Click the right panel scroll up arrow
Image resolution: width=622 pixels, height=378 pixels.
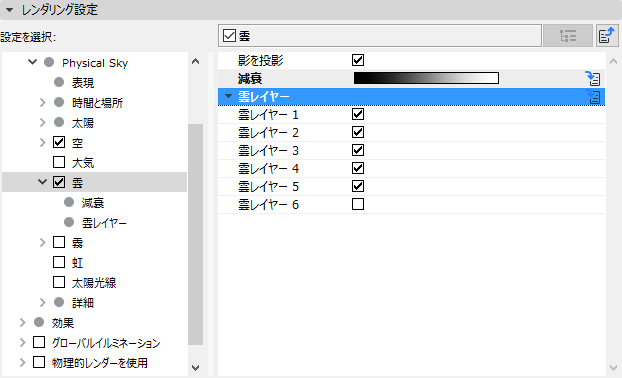coord(613,61)
